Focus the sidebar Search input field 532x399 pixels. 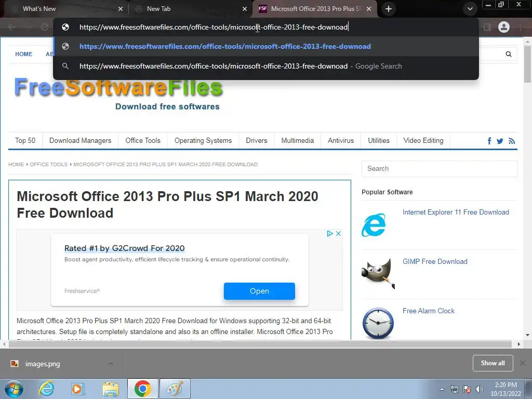coord(440,169)
